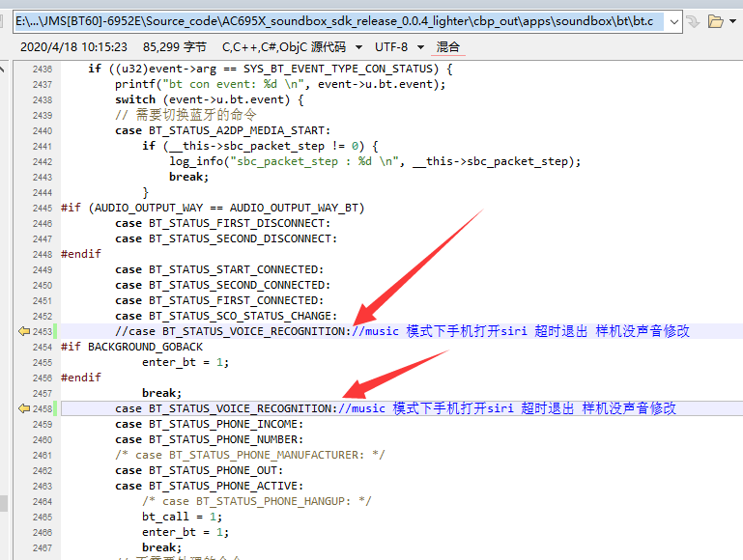Click line number 2445

click(x=43, y=208)
